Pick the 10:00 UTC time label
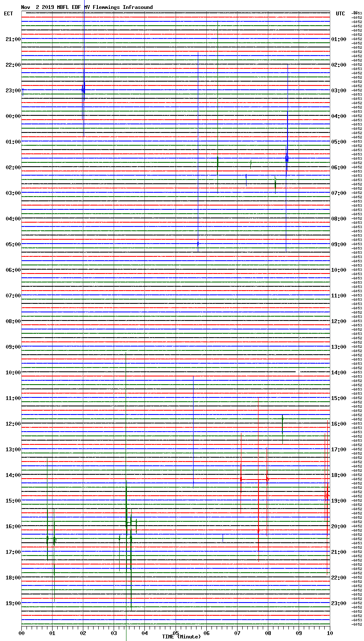364x641 pixels. pos(339,270)
